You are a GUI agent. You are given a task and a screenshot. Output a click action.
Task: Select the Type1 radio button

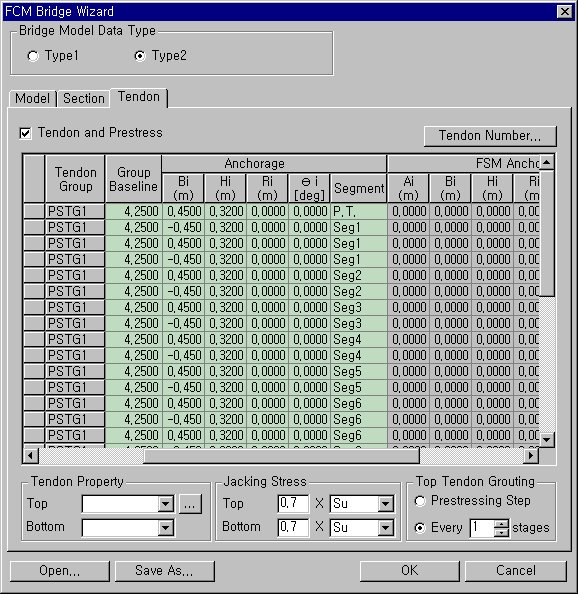(x=33, y=56)
